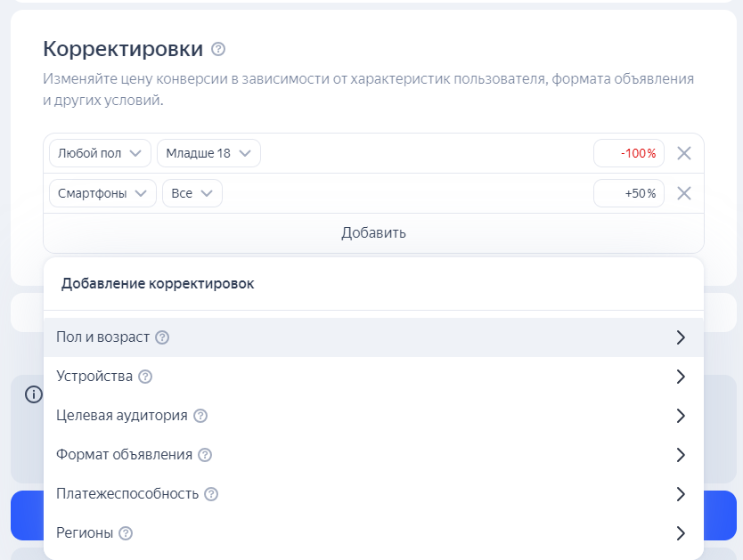Open Любой пол gender dropdown
Screen dimensions: 743x560
coord(100,153)
